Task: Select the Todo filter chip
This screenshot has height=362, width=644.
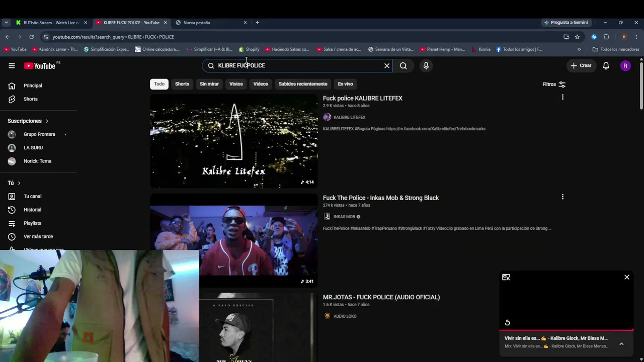Action: (159, 84)
